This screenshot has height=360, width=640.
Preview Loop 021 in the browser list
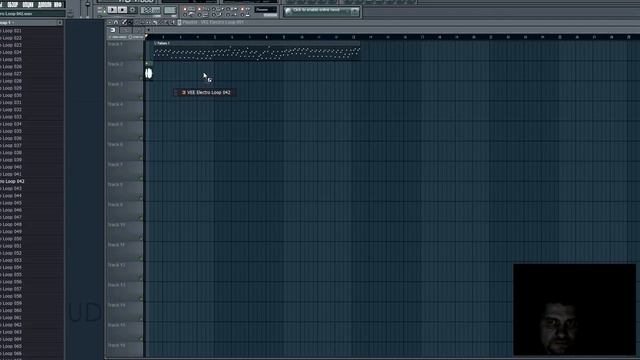coord(11,31)
